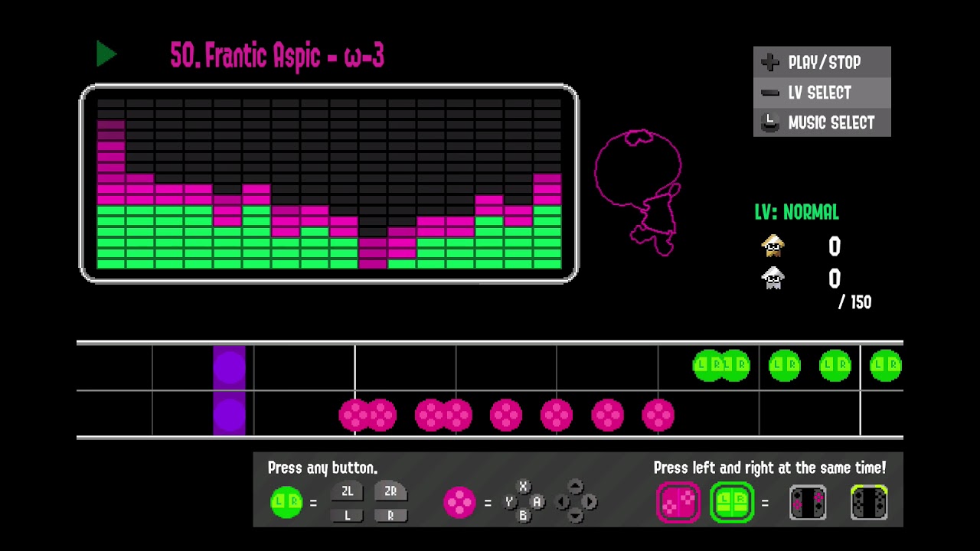Click the rightmost green LR note at the track edge
Viewport: 980px width, 551px height.
[x=887, y=365]
